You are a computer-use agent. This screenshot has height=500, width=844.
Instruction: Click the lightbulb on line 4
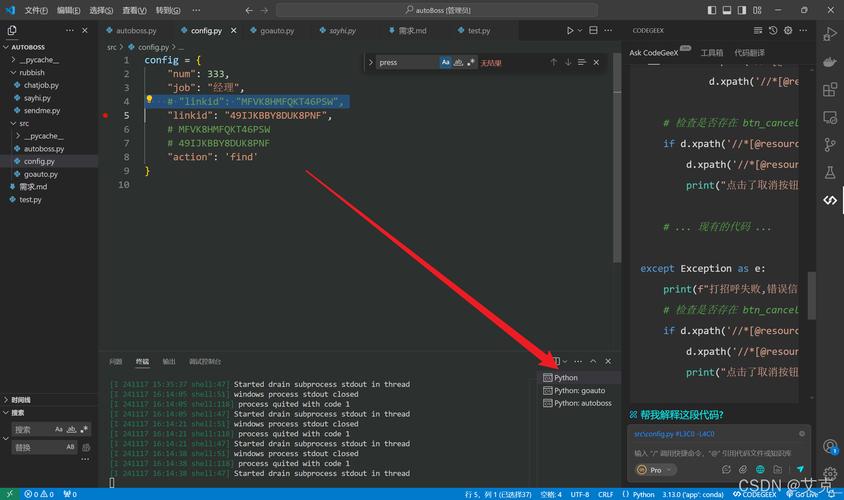(x=149, y=101)
